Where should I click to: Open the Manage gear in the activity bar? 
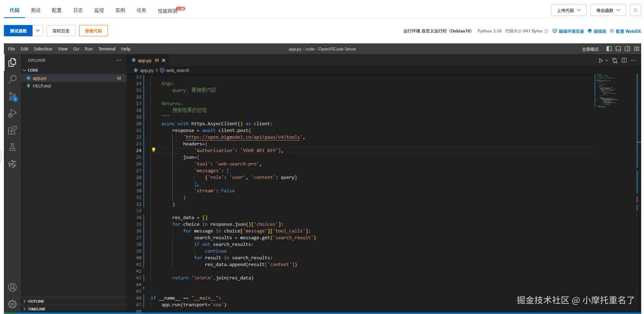click(12, 304)
